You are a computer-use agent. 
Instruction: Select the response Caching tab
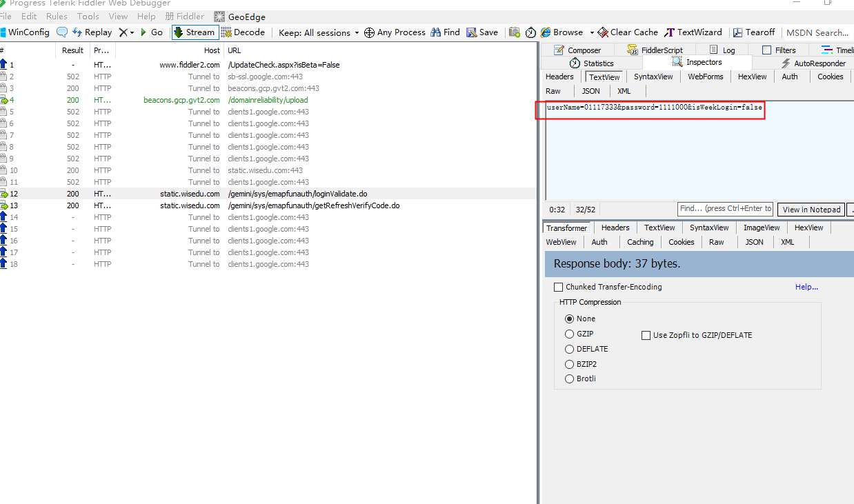pyautogui.click(x=640, y=242)
